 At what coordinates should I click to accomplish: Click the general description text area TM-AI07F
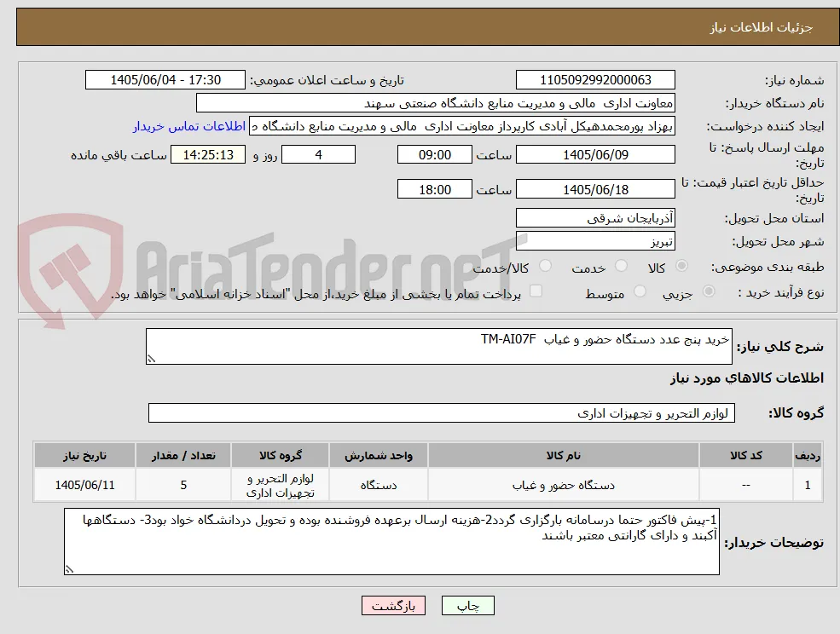(x=438, y=347)
